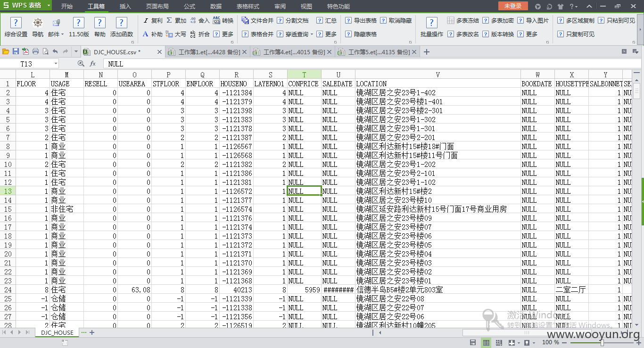Click the formula bar showing NULL
Image resolution: width=644 pixels, height=348 pixels.
pyautogui.click(x=372, y=64)
